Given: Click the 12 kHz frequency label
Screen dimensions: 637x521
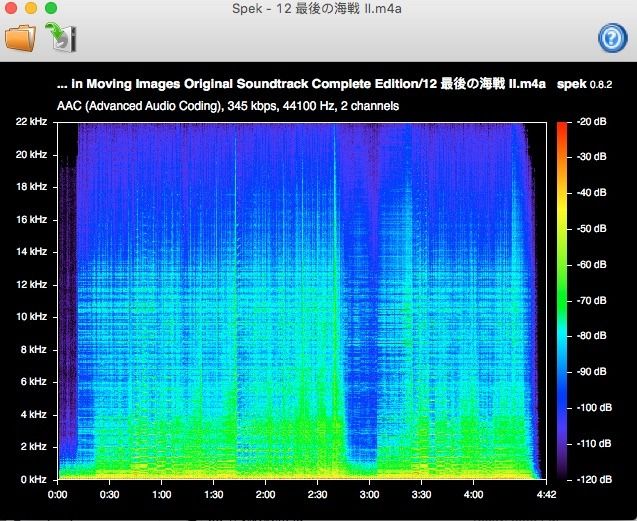Looking at the screenshot, I should click(x=31, y=284).
